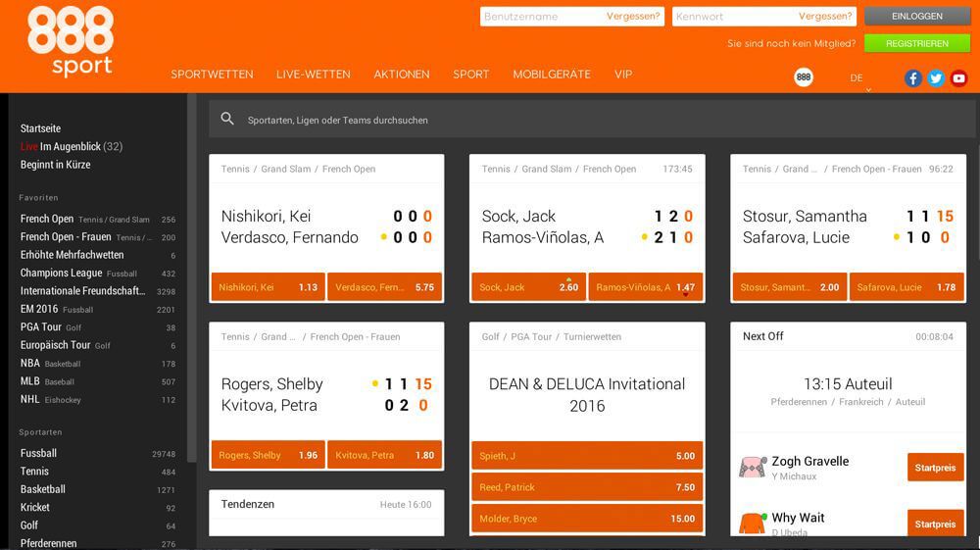Open Nishikori vs Verdasco match

(327, 226)
